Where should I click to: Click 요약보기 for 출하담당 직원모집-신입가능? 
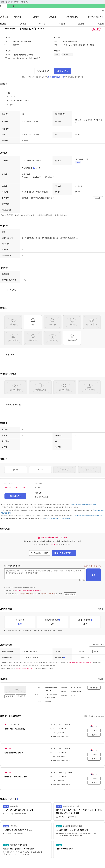(x=94, y=778)
